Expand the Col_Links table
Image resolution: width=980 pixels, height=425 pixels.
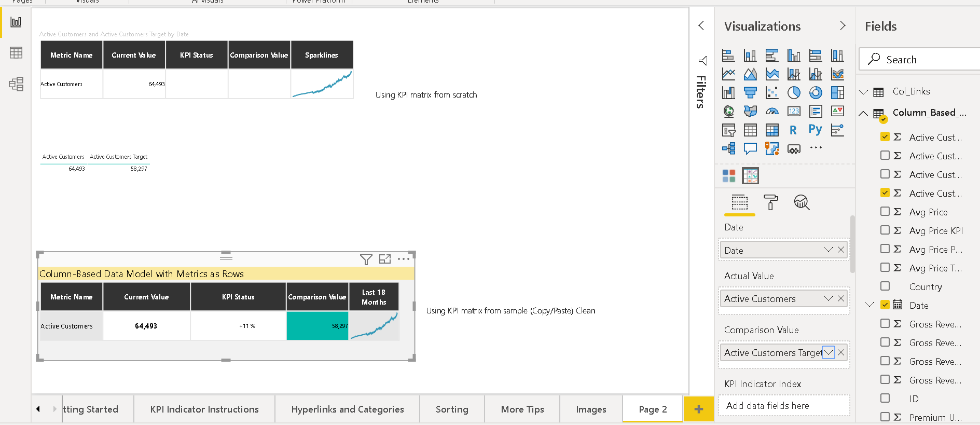(863, 92)
